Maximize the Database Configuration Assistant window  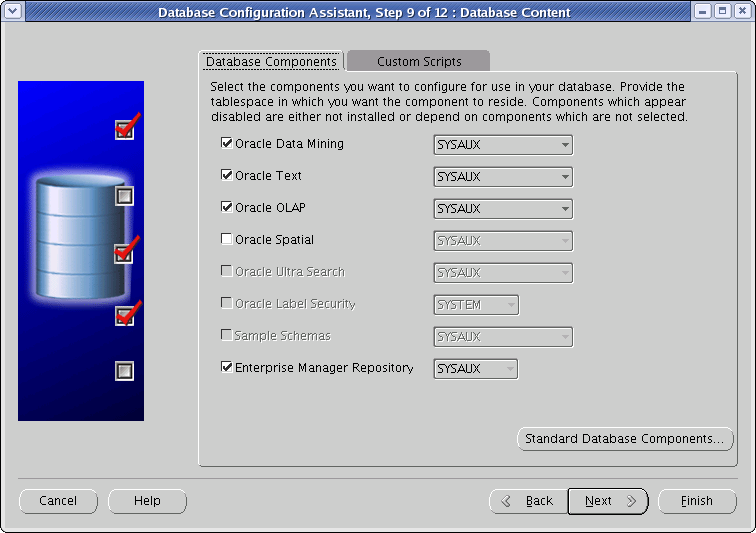(722, 11)
